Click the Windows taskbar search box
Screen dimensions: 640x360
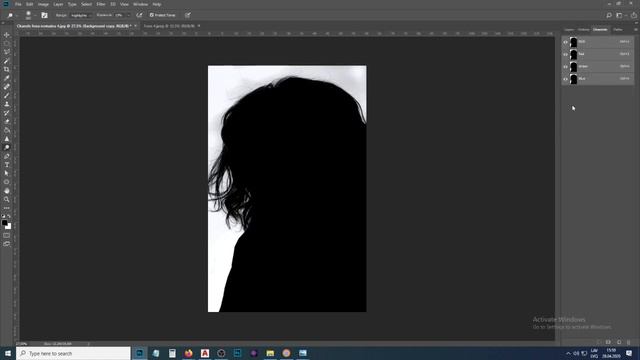(x=73, y=353)
